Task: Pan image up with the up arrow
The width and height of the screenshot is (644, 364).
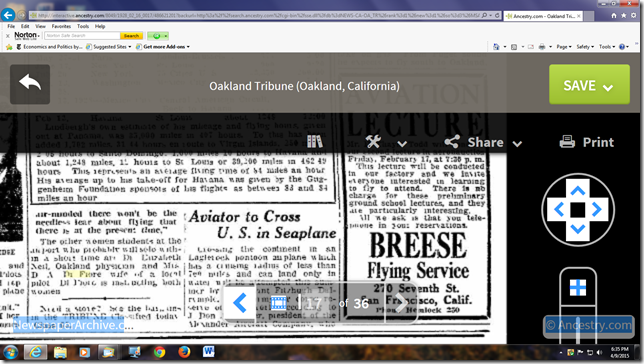Action: [578, 190]
